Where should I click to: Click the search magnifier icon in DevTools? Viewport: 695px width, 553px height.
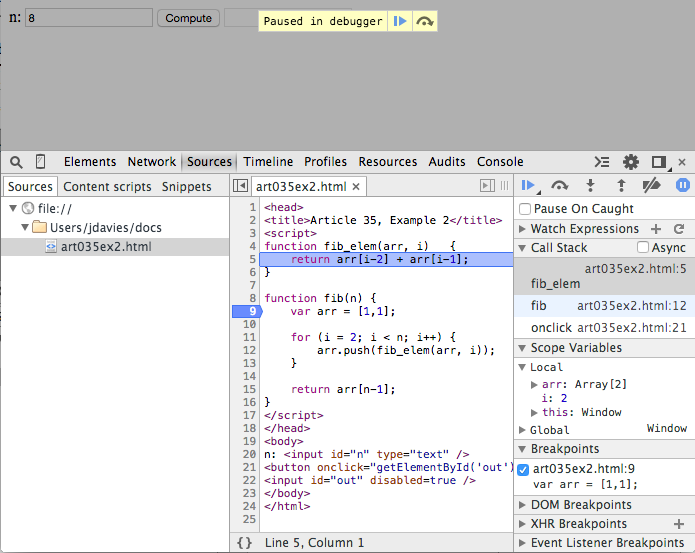[x=16, y=162]
